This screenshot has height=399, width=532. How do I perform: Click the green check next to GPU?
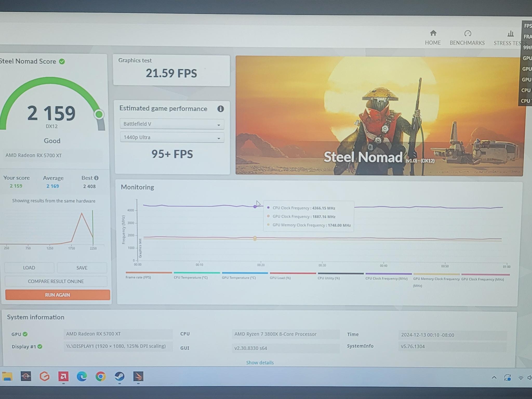(x=25, y=334)
